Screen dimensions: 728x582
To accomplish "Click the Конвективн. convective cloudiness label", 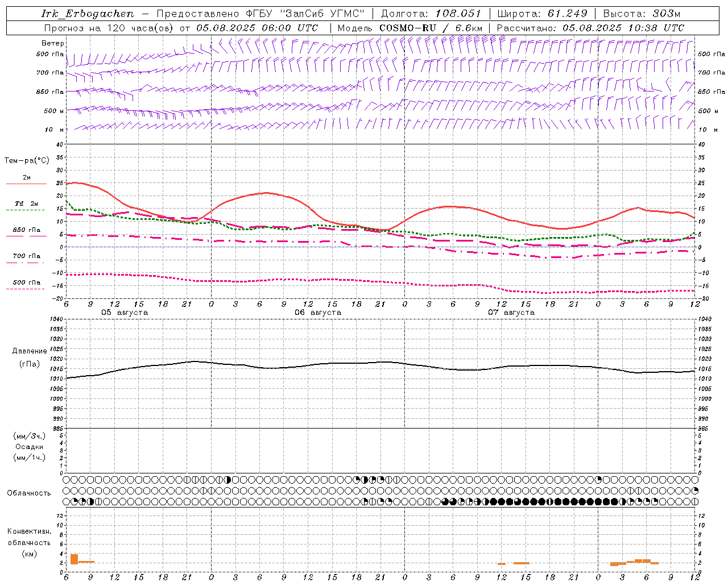I will pyautogui.click(x=29, y=531).
